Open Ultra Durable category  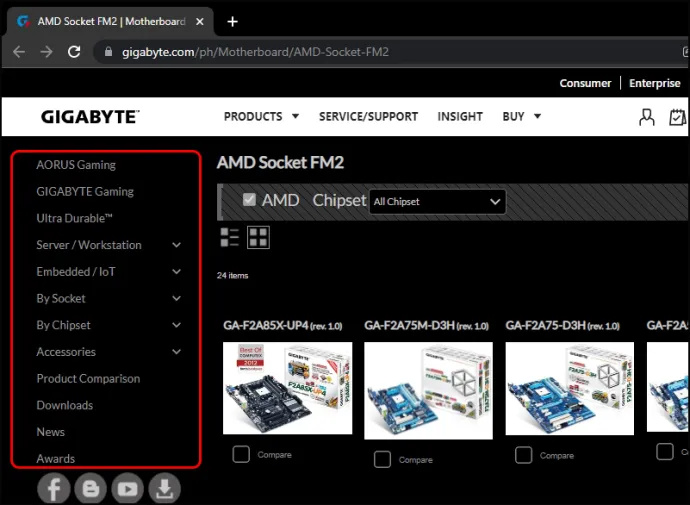coord(74,218)
